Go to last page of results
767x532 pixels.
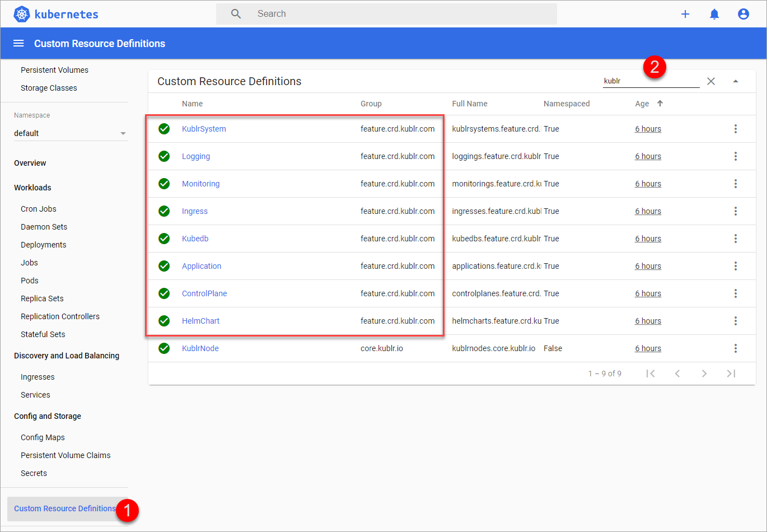731,374
